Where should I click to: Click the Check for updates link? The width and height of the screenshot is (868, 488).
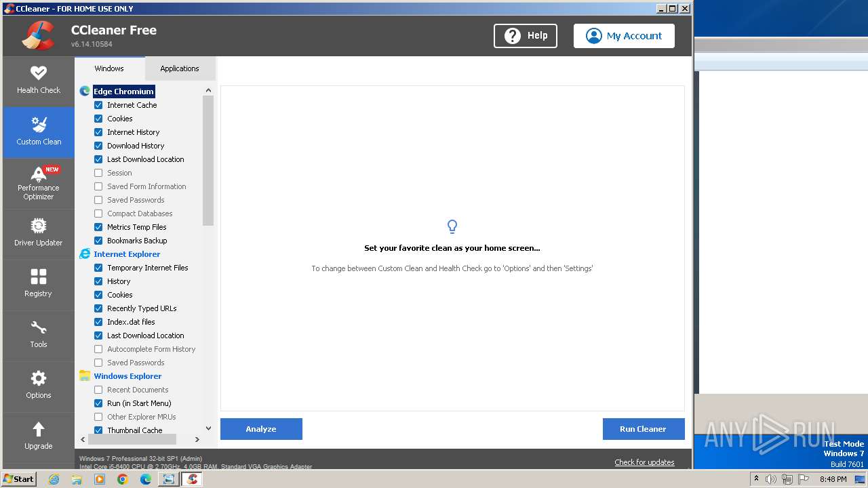coord(644,462)
